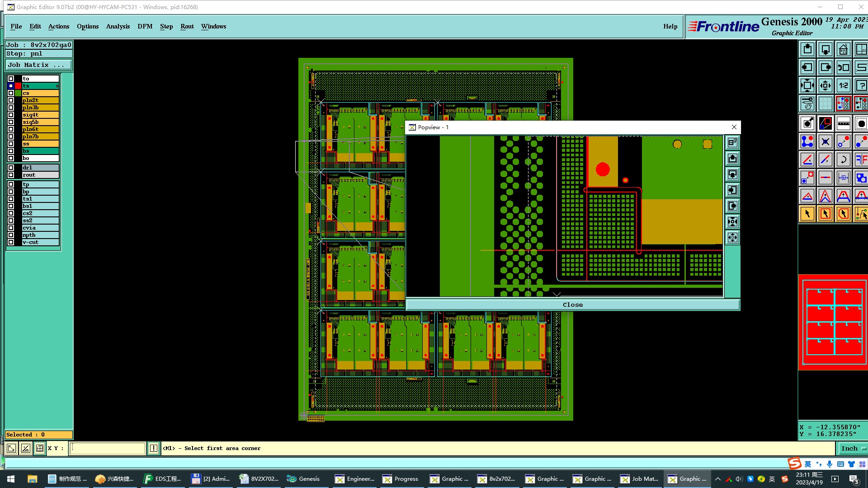
Task: Toggle the pln2t layer checkbox
Action: pyautogui.click(x=11, y=100)
